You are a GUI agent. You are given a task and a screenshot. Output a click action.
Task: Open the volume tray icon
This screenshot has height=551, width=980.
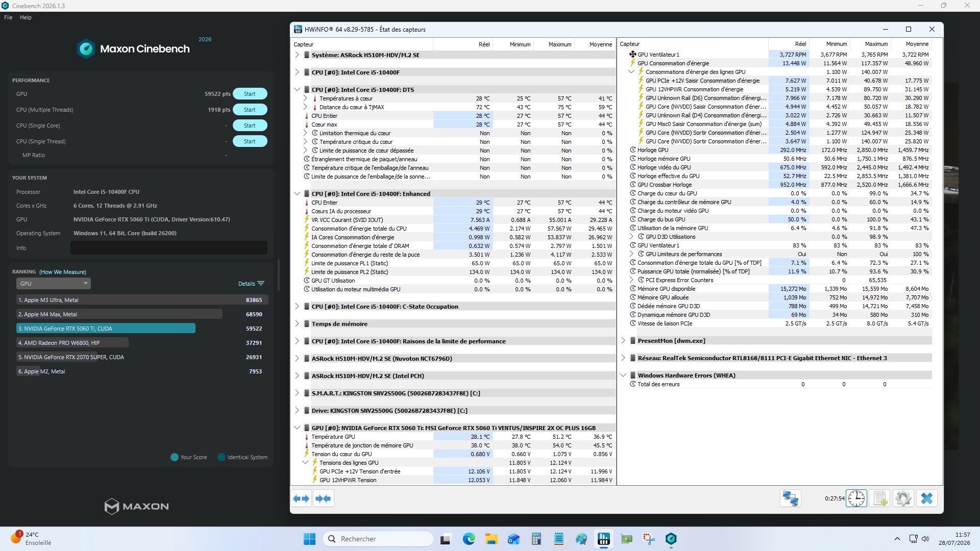pos(925,539)
